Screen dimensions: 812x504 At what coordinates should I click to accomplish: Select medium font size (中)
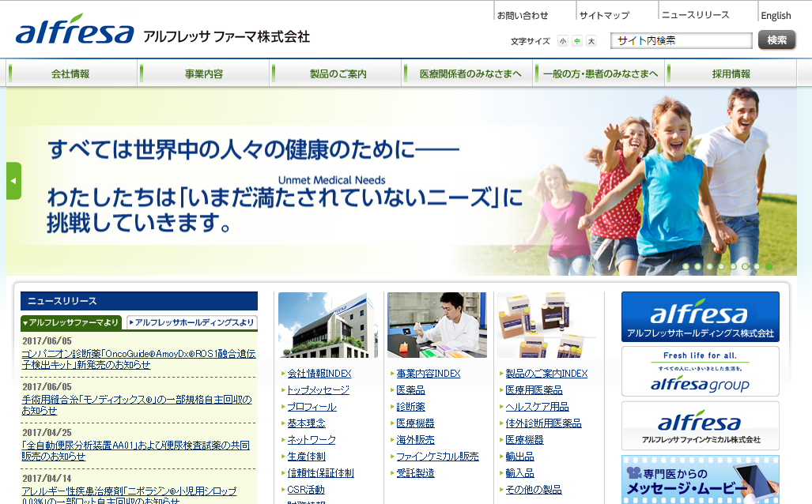coord(577,41)
